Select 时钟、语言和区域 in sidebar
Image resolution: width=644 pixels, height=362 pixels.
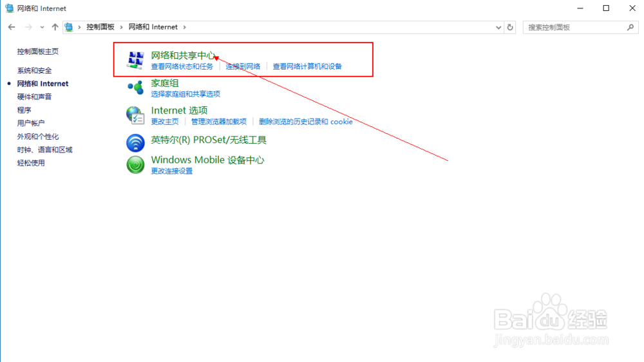click(x=45, y=149)
